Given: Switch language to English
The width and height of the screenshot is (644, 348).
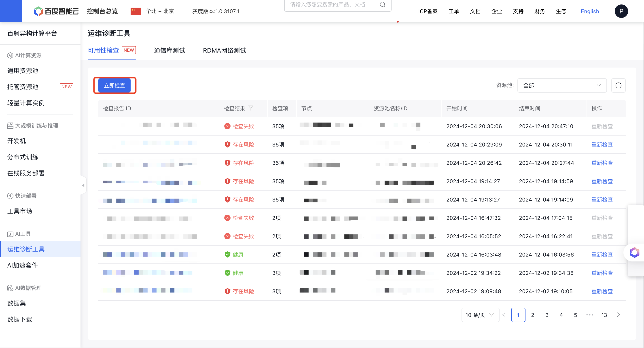Looking at the screenshot, I should [x=590, y=11].
